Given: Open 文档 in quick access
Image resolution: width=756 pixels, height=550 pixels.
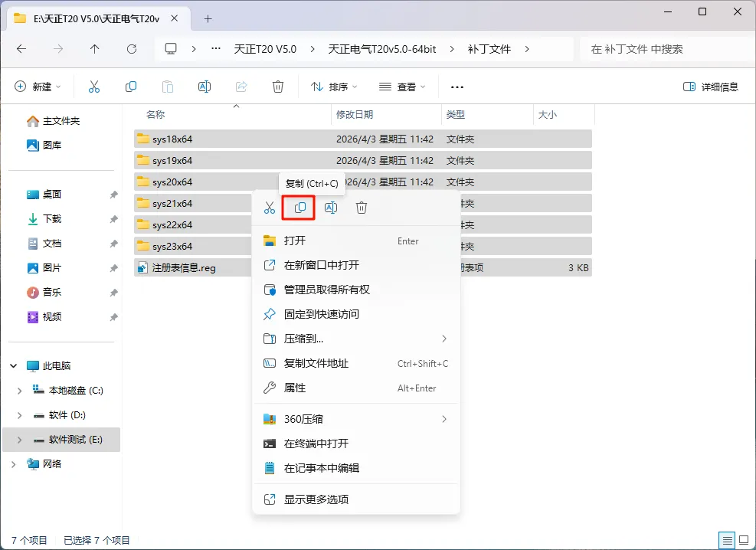Looking at the screenshot, I should (52, 244).
